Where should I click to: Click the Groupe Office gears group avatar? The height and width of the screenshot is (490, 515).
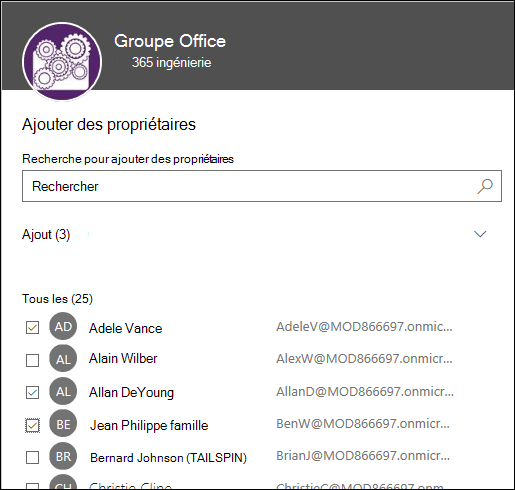62,62
